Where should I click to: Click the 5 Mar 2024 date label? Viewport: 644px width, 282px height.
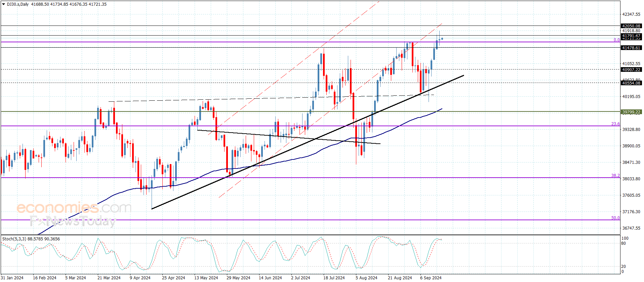pos(76,278)
